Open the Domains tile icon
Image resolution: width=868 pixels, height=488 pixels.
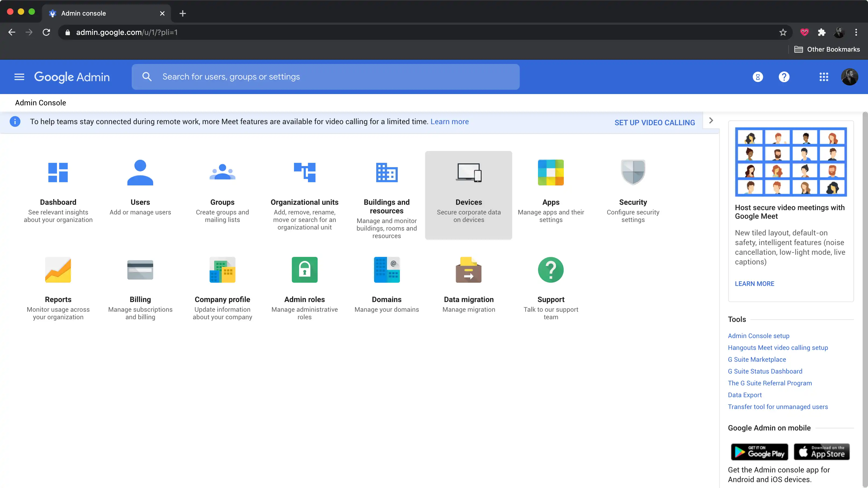(387, 270)
